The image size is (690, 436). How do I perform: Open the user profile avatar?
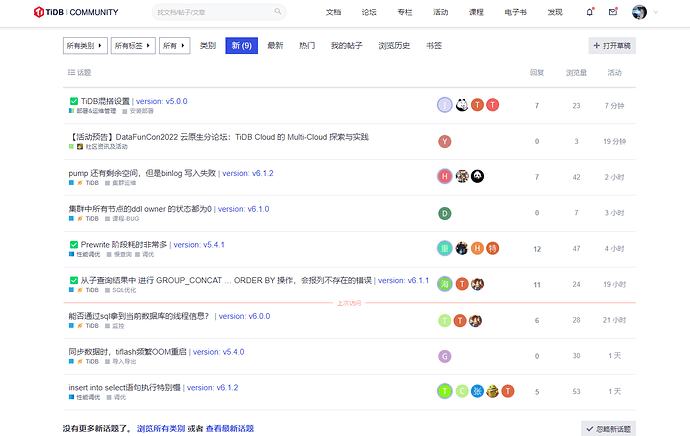pyautogui.click(x=639, y=12)
